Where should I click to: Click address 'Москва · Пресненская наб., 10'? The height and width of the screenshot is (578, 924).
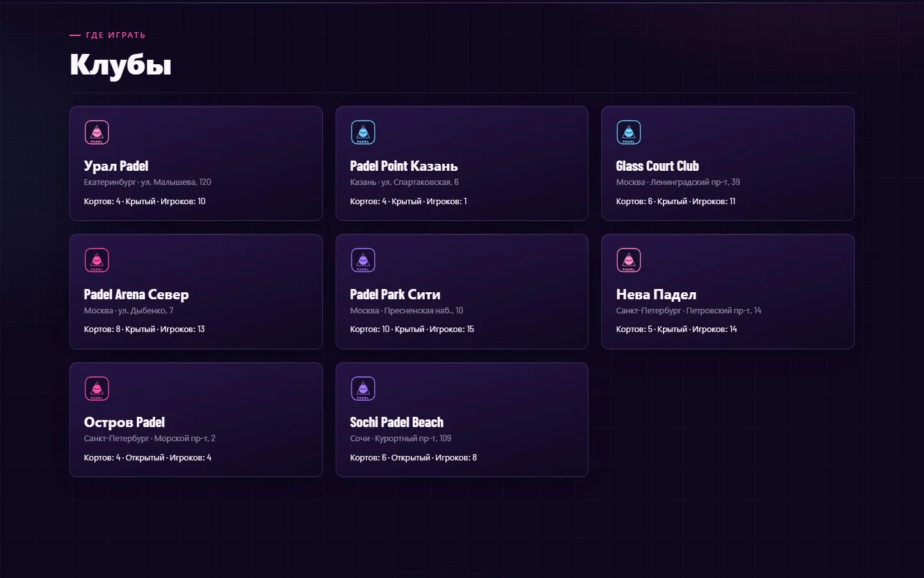click(407, 311)
